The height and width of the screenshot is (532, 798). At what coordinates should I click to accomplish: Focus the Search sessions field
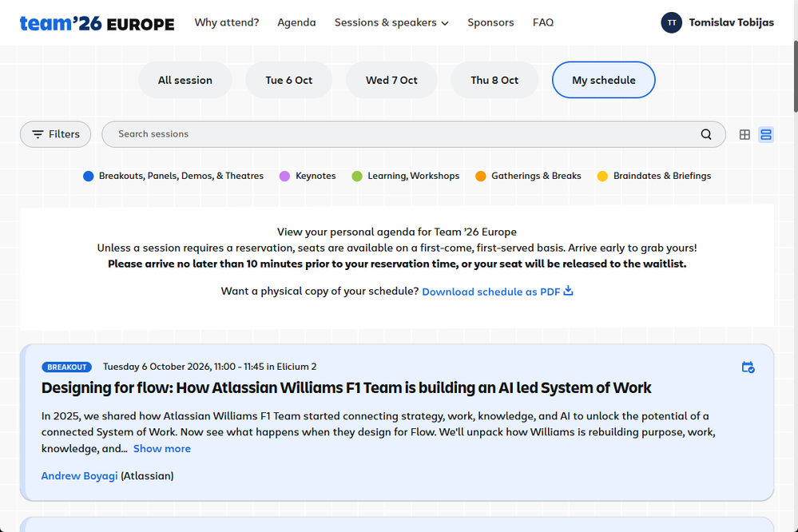(x=414, y=134)
